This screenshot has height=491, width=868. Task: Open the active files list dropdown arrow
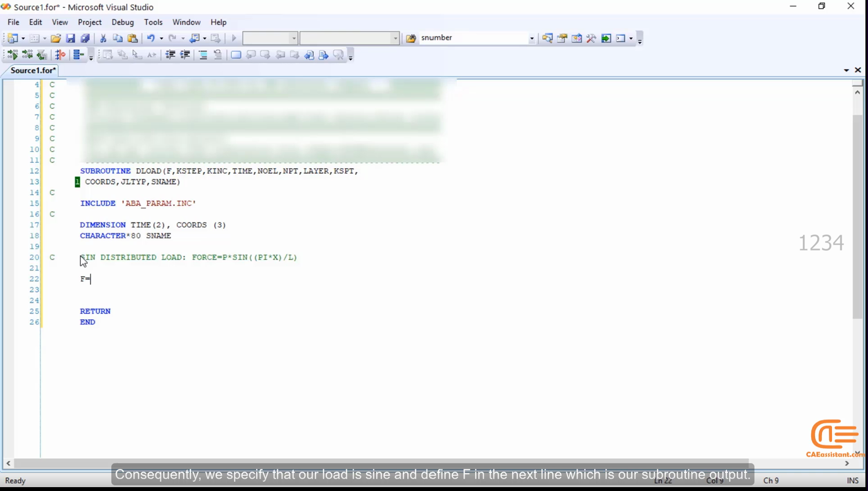[846, 70]
